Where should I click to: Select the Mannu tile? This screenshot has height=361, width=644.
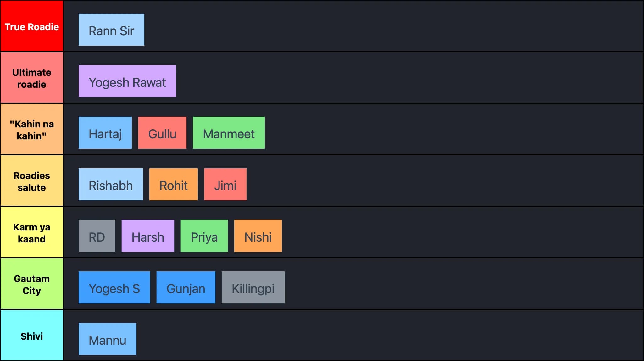pos(108,339)
